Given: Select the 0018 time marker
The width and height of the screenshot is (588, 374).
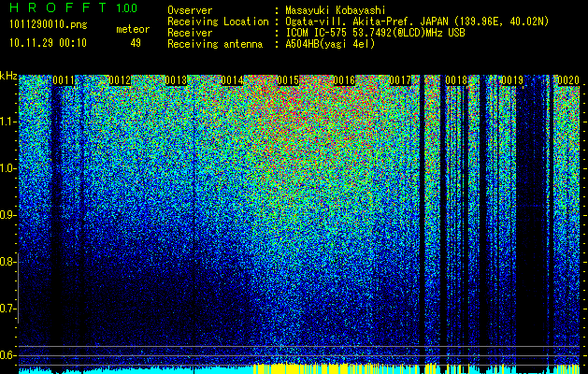Looking at the screenshot, I should 456,80.
